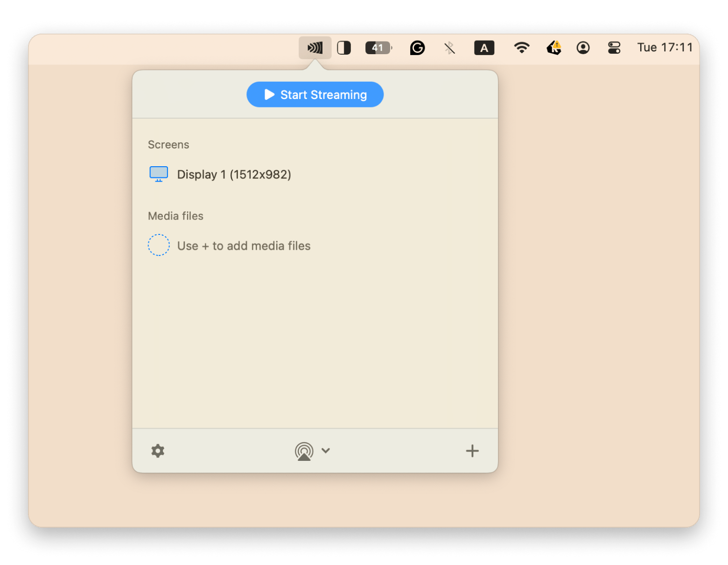The height and width of the screenshot is (565, 728).
Task: Open the Grammarly menu bar icon
Action: (x=417, y=48)
